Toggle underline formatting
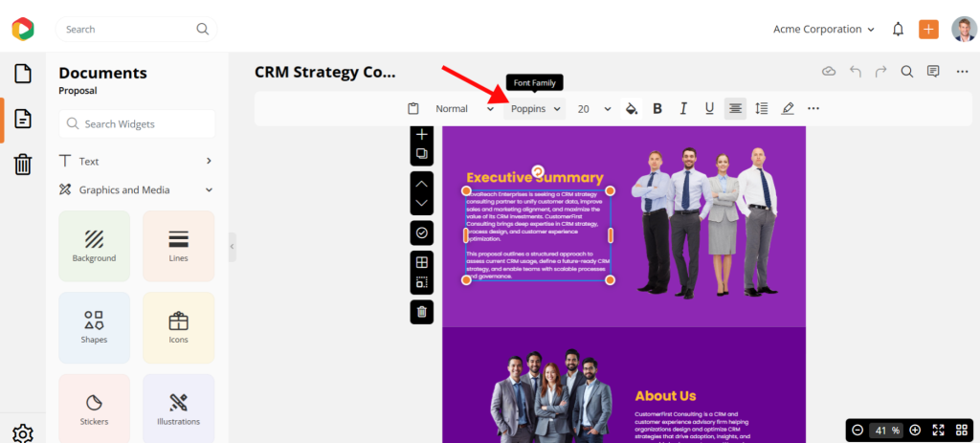 point(709,109)
